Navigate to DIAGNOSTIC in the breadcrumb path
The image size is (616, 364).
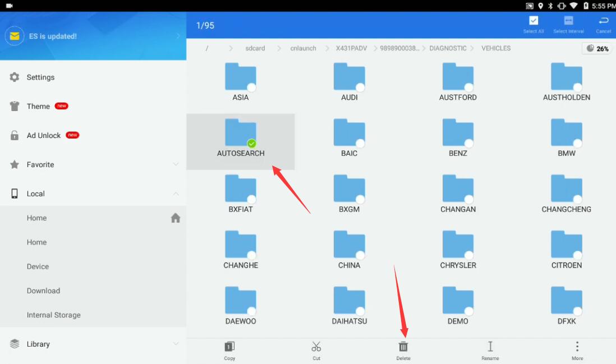pos(448,48)
